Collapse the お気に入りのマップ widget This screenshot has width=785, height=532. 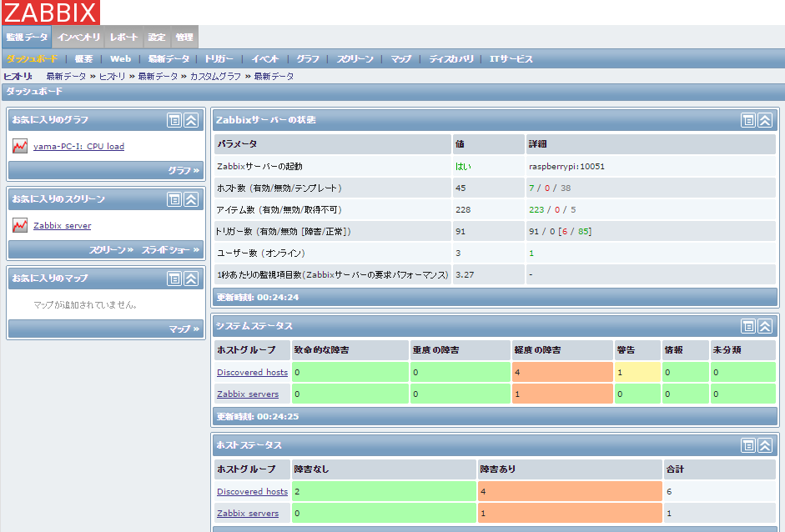pos(191,279)
